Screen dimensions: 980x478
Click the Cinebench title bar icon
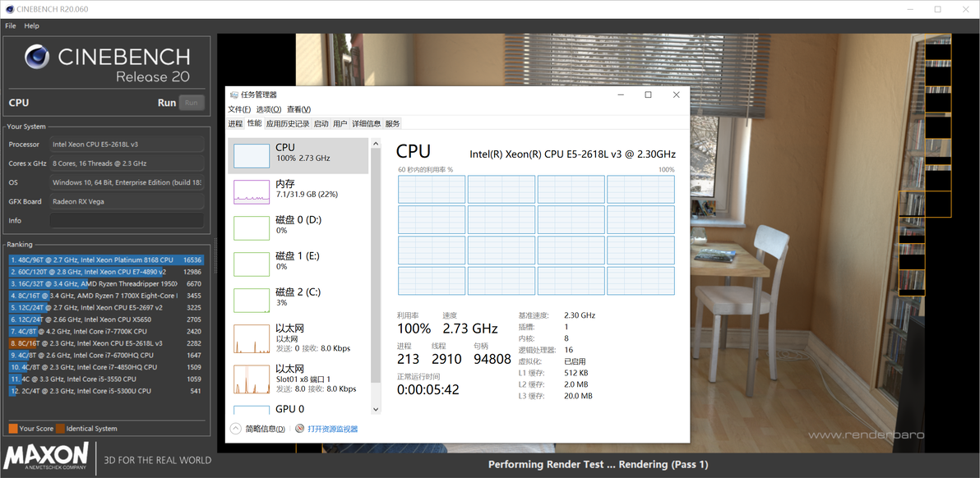tap(9, 9)
